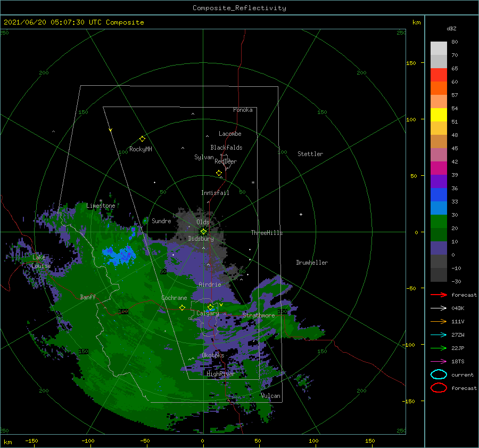This screenshot has width=479, height=448.
Task: Select the 45 dBZ pink swatch
Action: 439,154
